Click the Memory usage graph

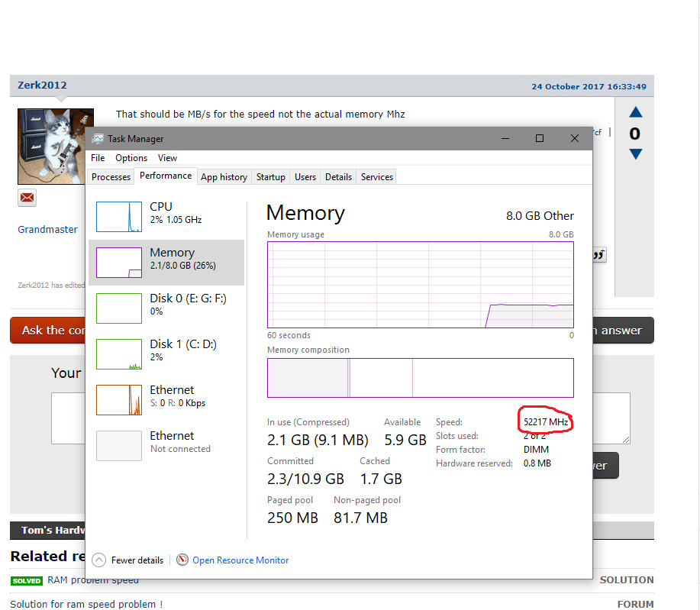click(421, 285)
